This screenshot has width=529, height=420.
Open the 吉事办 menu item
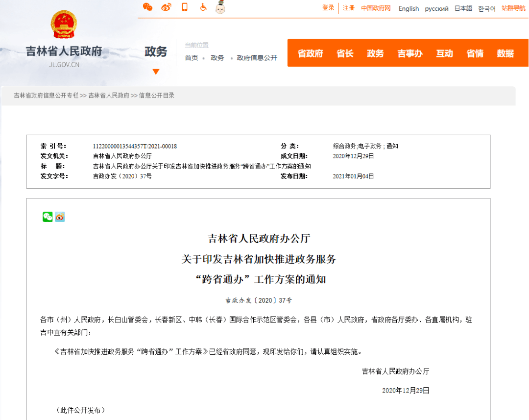pos(410,53)
